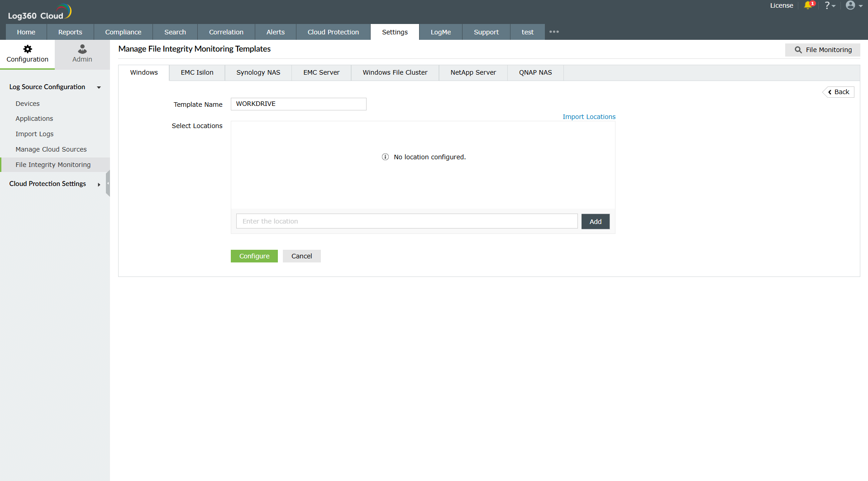Click the notification bell icon
868x481 pixels.
tap(809, 5)
